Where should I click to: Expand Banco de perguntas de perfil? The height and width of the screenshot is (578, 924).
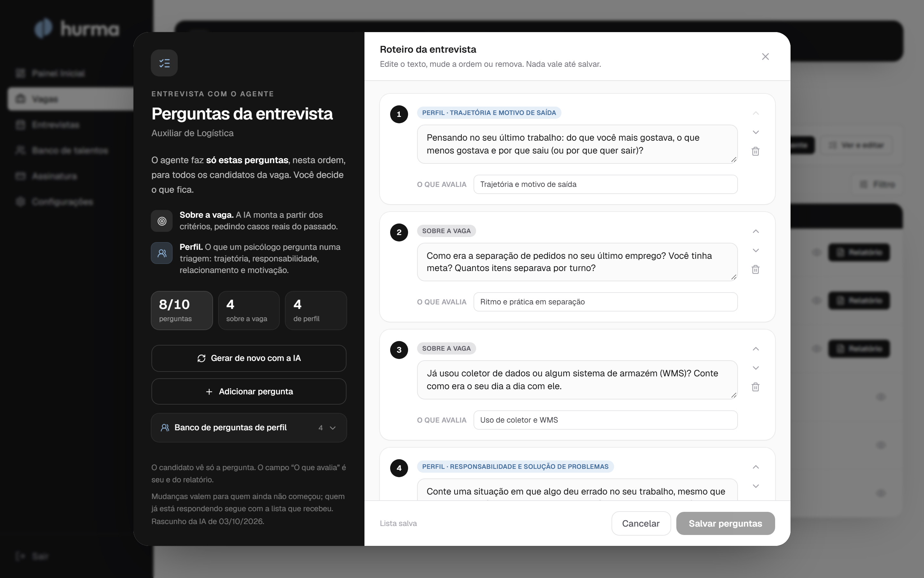tap(249, 427)
